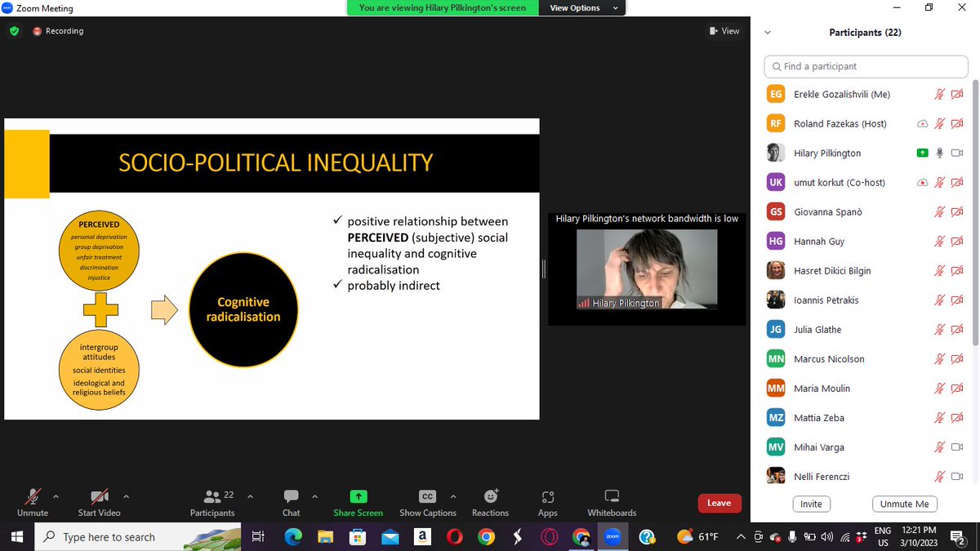Image resolution: width=980 pixels, height=551 pixels.
Task: Expand options arrow next to Show Captions
Action: coord(452,495)
